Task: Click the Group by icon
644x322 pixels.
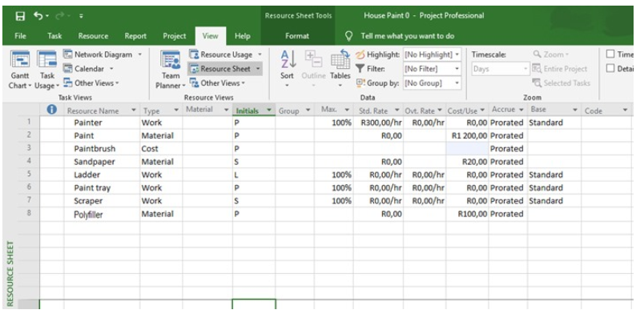Action: coord(360,83)
